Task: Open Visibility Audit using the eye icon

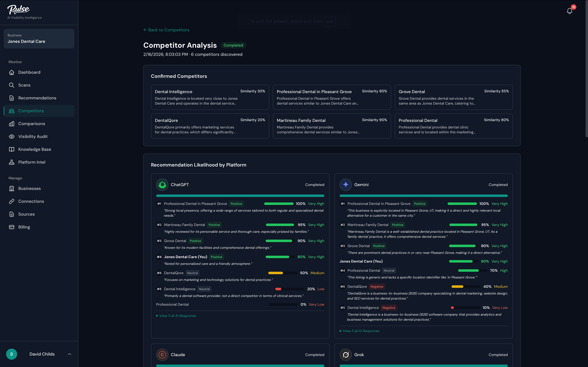Action: coord(12,136)
